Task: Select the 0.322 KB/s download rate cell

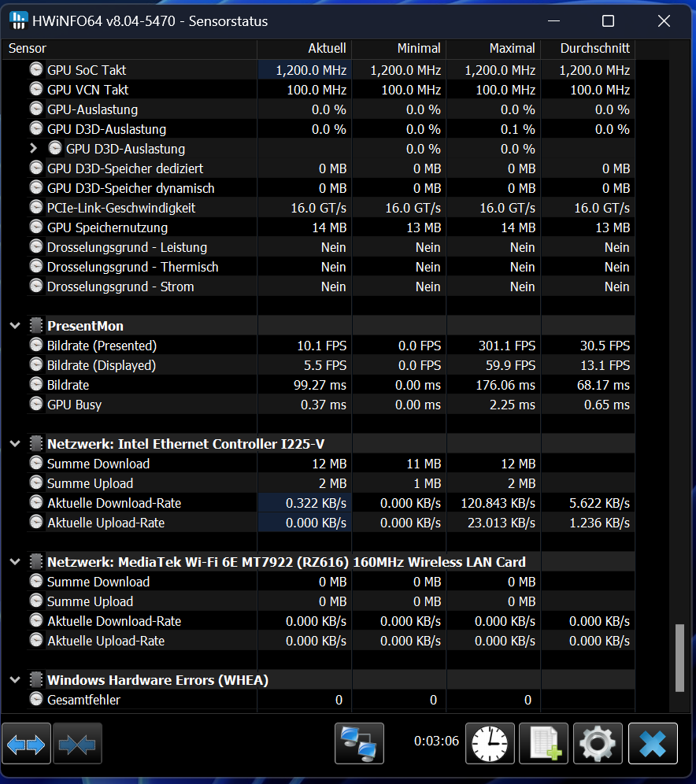Action: [304, 503]
